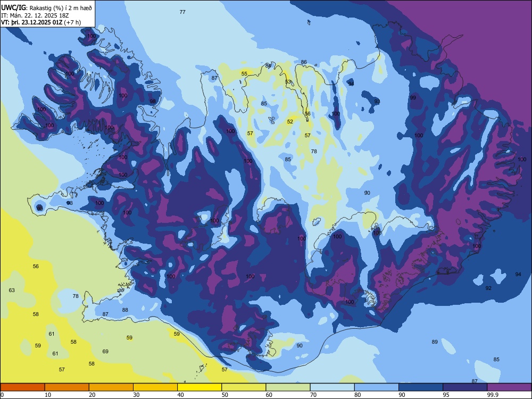532x399 pixels.
Task: Click the dark orange 0–10 legend swatch
Action: pos(22,387)
